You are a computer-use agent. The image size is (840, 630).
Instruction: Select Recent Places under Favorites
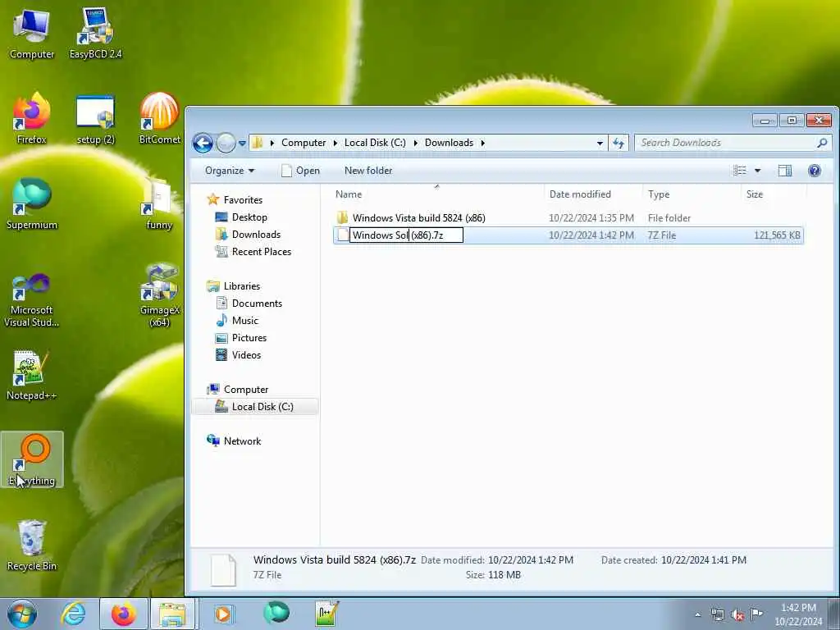click(262, 251)
